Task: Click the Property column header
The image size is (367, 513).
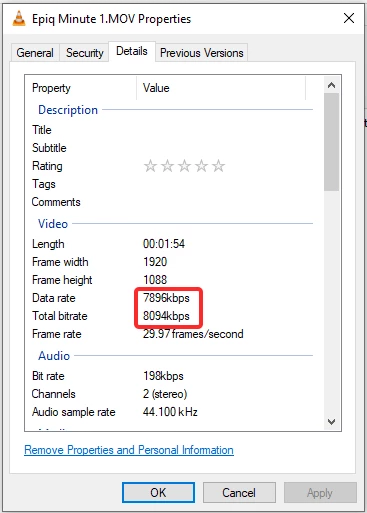Action: point(81,88)
